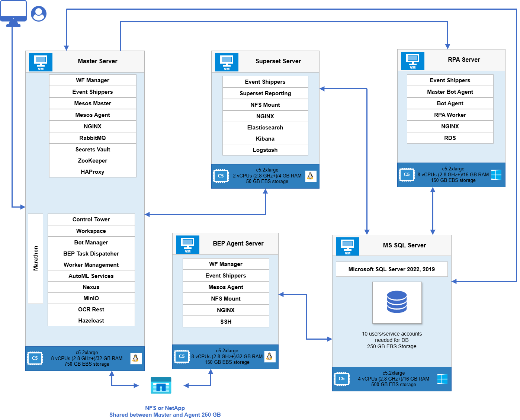The image size is (520, 420).
Task: Click NFS Mount in Superset Server
Action: point(265,105)
